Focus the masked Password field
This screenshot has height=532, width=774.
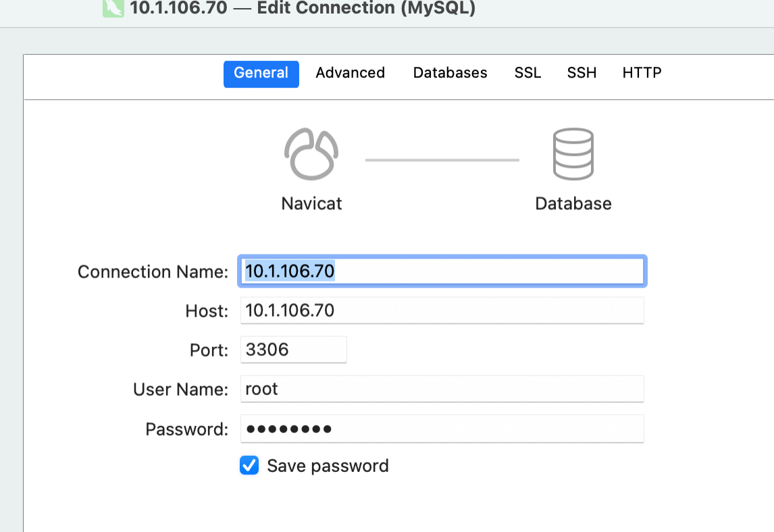pos(442,429)
